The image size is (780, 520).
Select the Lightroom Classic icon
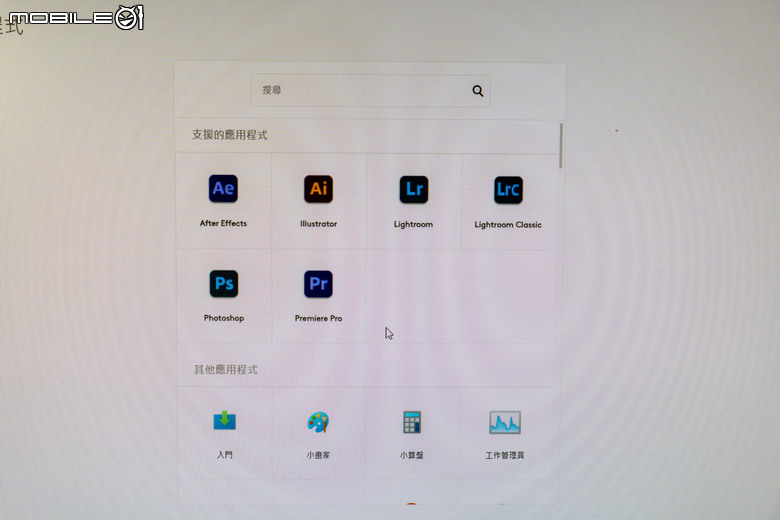508,190
